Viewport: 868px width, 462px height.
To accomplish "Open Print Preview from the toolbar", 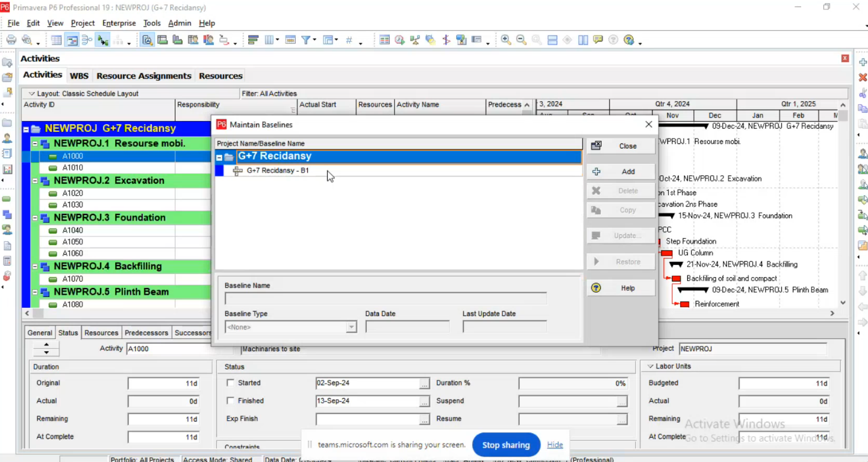I will [x=27, y=40].
